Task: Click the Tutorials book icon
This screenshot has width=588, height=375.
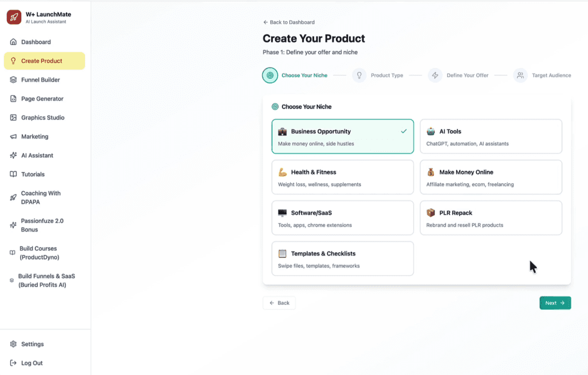Action: coord(13,175)
